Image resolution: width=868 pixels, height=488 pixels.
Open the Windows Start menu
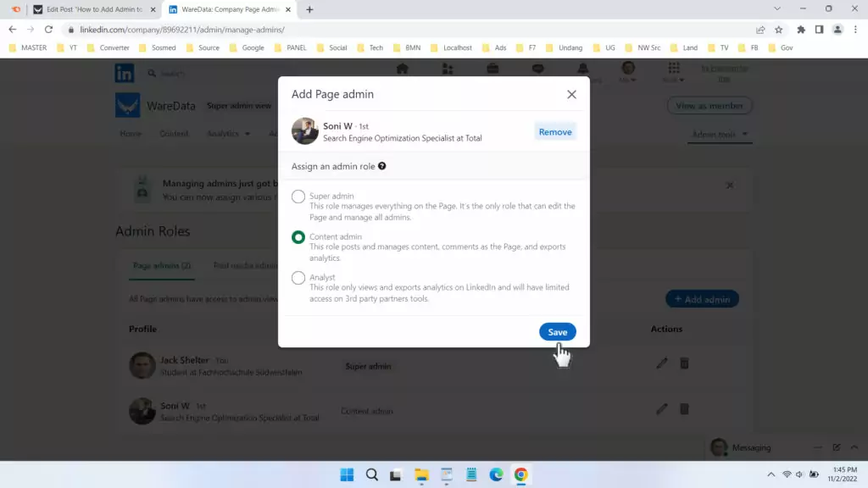coord(347,474)
